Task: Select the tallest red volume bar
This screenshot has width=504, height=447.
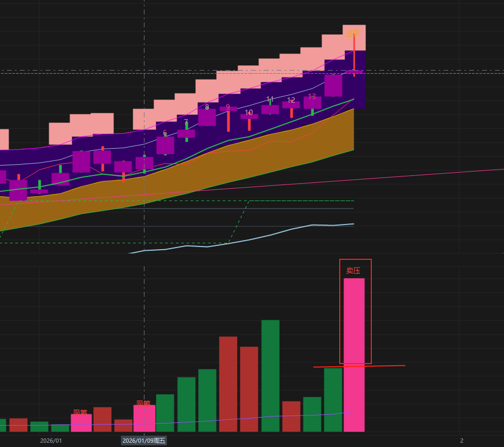Action: pos(228,383)
